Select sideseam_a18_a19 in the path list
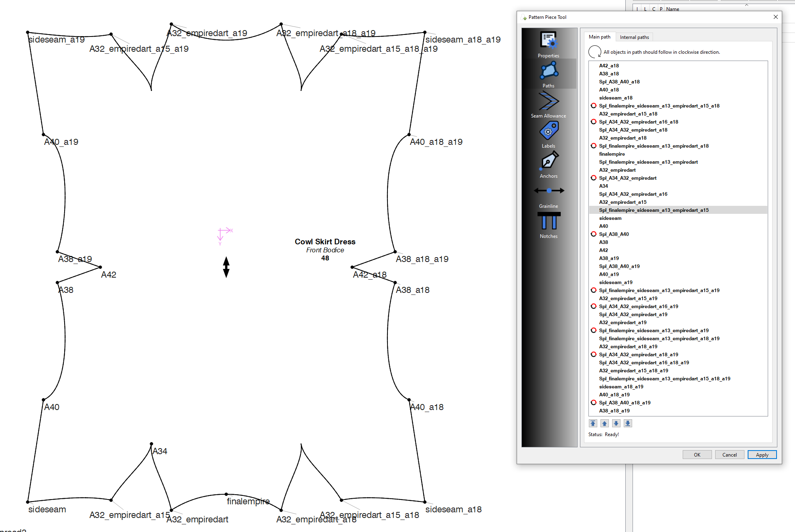This screenshot has height=532, width=795. tap(621, 387)
